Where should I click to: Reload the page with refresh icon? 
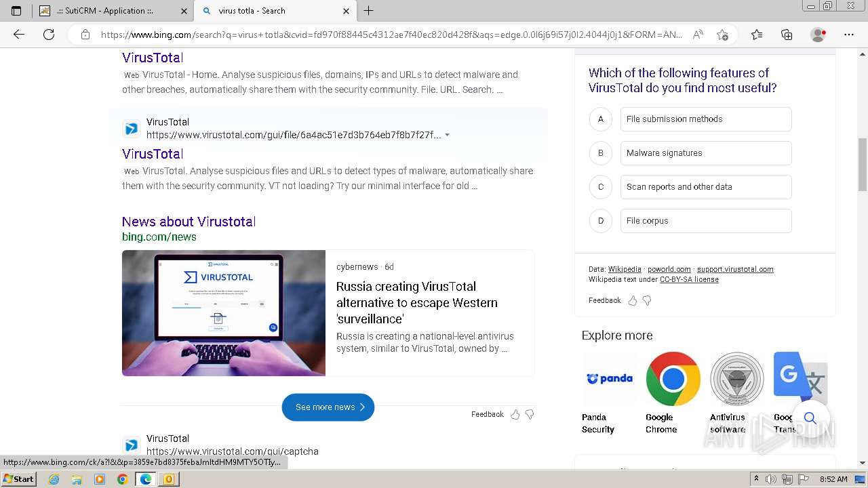[49, 35]
